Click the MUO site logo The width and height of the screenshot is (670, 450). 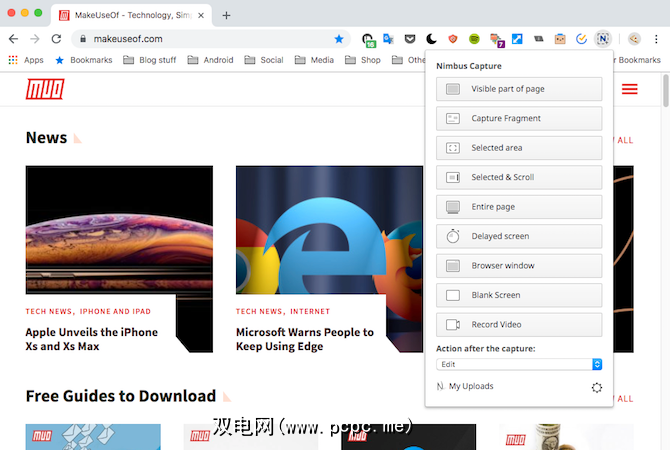coord(42,89)
